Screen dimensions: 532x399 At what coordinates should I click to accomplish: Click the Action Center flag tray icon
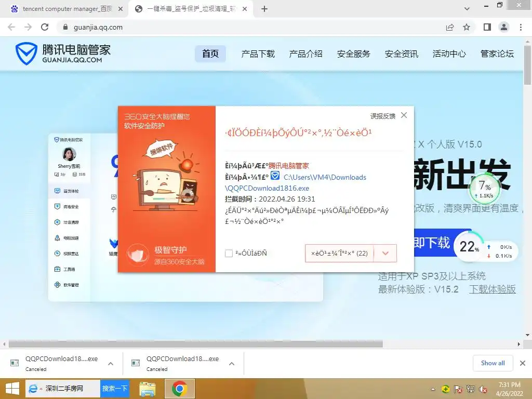click(458, 389)
